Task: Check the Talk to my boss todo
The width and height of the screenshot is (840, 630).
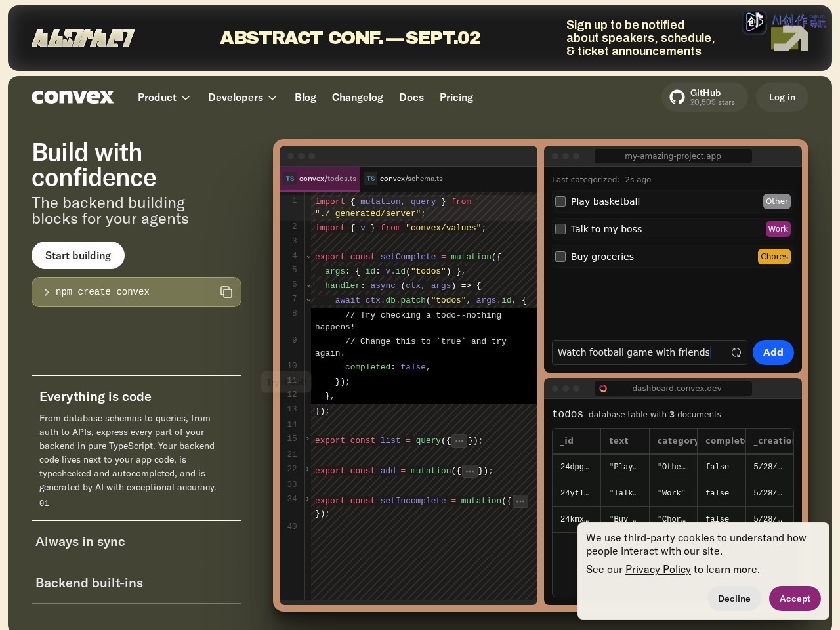Action: tap(560, 229)
